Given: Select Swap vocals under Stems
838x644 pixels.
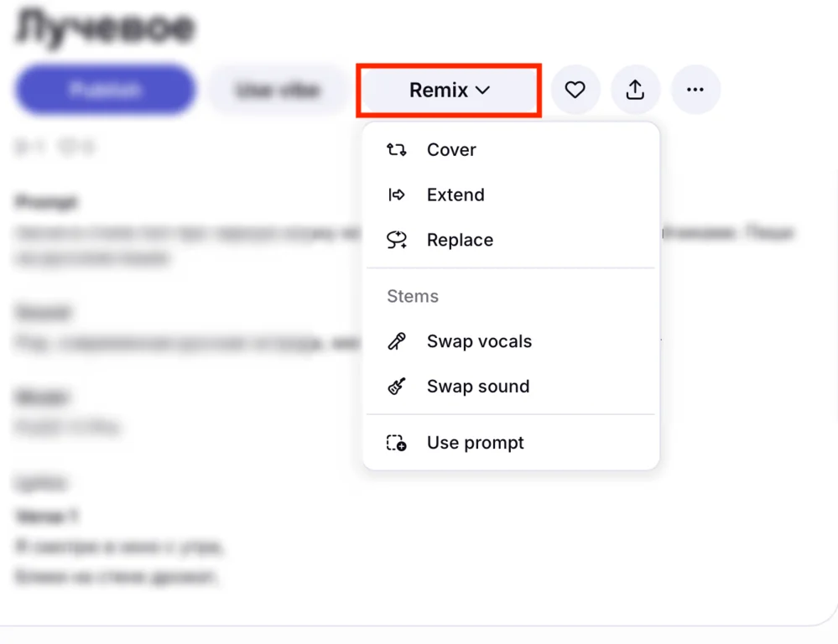Looking at the screenshot, I should pyautogui.click(x=479, y=341).
